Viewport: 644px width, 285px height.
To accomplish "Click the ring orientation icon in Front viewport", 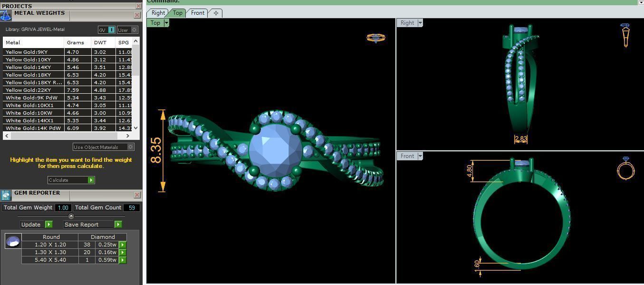I will pyautogui.click(x=625, y=168).
